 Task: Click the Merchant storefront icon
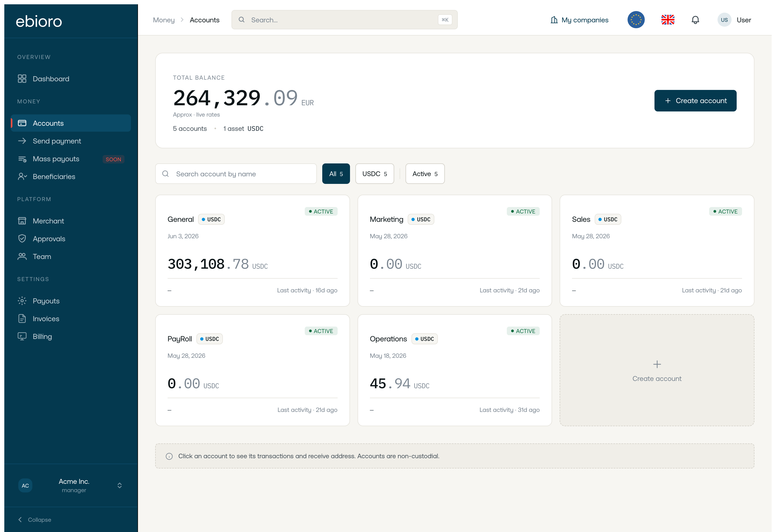(22, 221)
